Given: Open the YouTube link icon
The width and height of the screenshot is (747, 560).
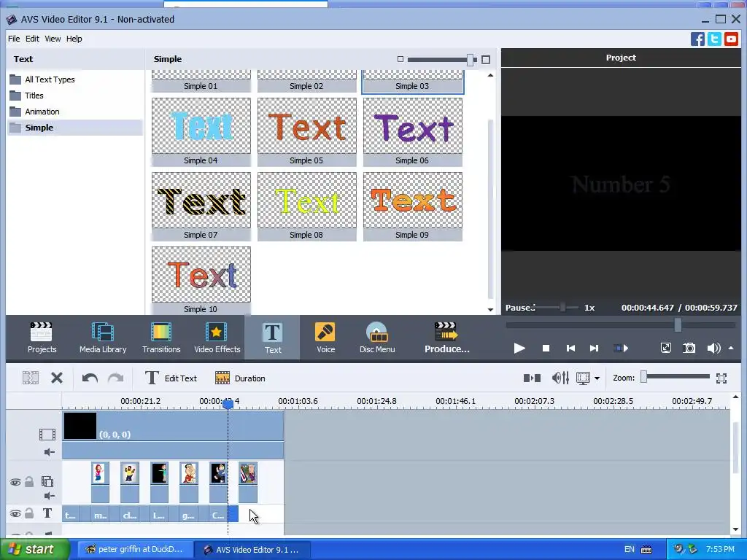Looking at the screenshot, I should coord(731,39).
